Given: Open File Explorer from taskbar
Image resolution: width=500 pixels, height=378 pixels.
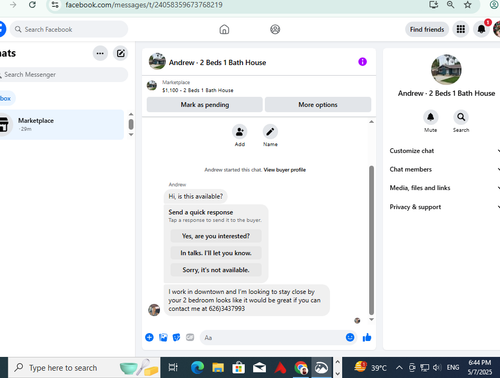Looking at the screenshot, I should pyautogui.click(x=218, y=368).
